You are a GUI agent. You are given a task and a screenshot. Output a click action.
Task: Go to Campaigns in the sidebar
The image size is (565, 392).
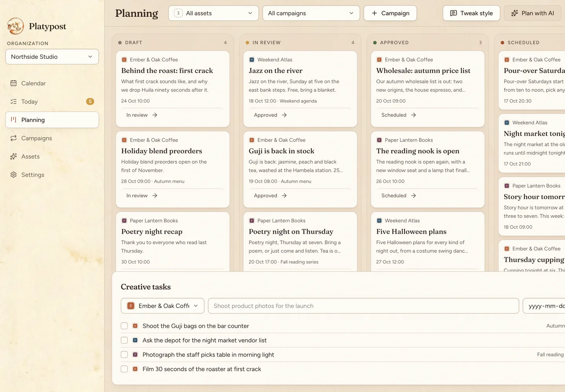coord(52,138)
